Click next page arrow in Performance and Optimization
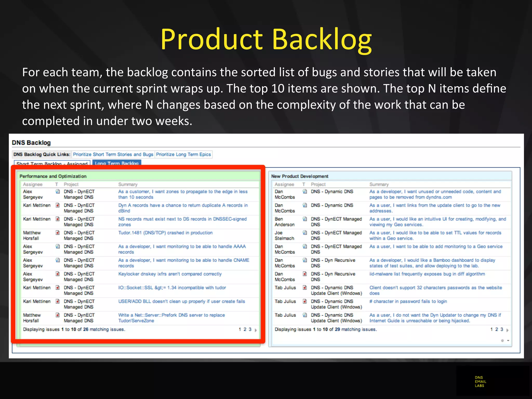532x399 pixels. tap(256, 330)
